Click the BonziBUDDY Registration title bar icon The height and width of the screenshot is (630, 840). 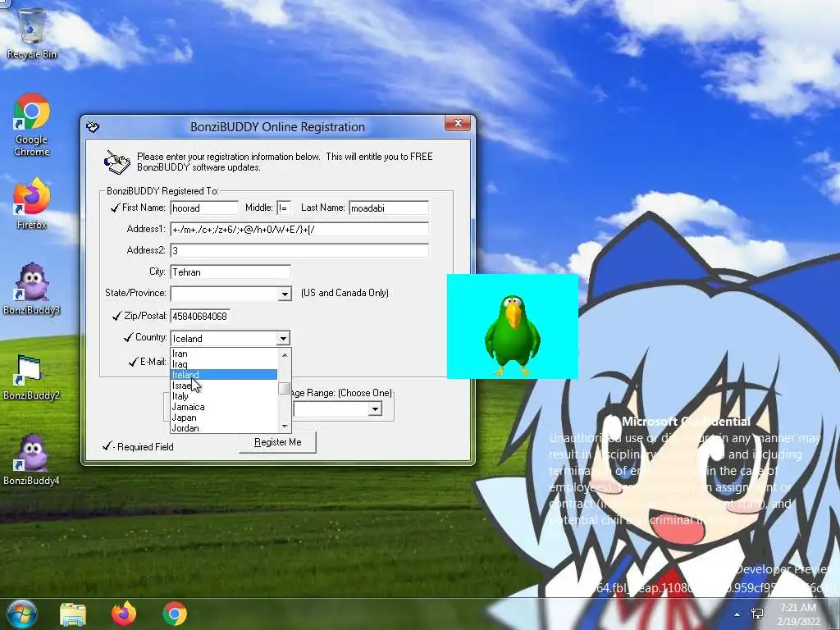(93, 126)
